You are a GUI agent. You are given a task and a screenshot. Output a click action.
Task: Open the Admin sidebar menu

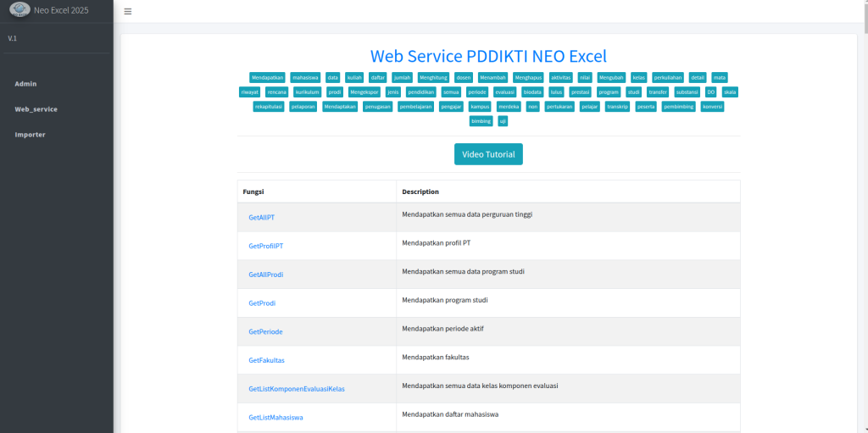pyautogui.click(x=25, y=84)
